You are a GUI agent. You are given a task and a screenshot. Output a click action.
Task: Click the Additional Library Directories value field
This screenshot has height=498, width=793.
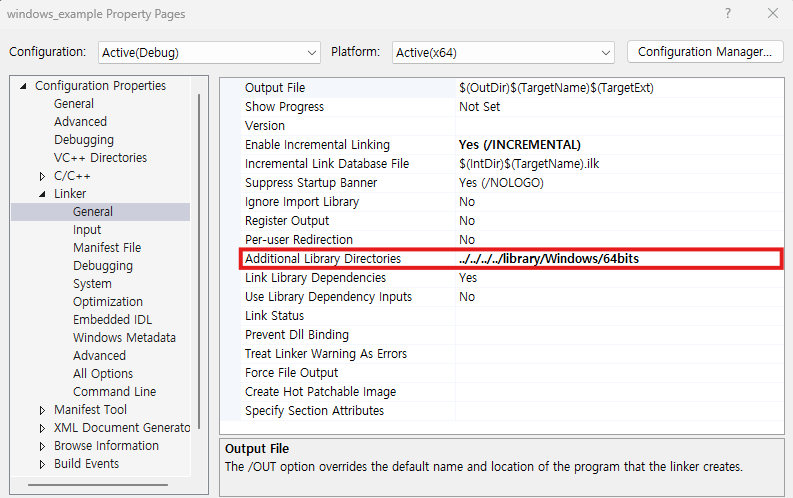[615, 259]
